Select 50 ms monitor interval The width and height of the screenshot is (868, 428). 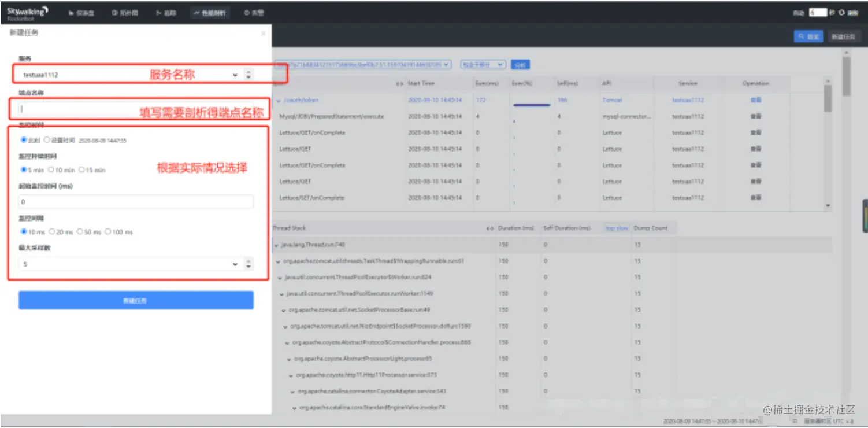pyautogui.click(x=80, y=231)
